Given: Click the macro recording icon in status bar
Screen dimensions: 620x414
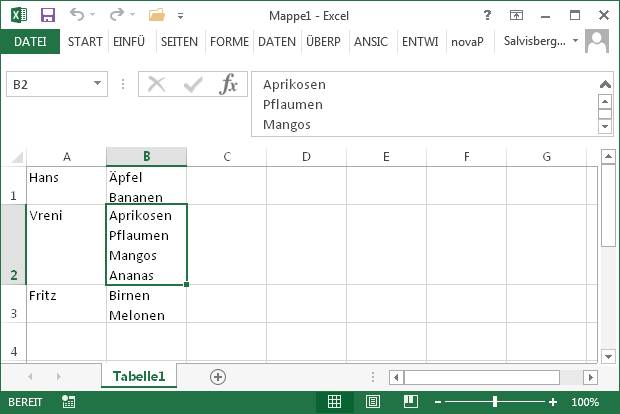Looking at the screenshot, I should (68, 402).
